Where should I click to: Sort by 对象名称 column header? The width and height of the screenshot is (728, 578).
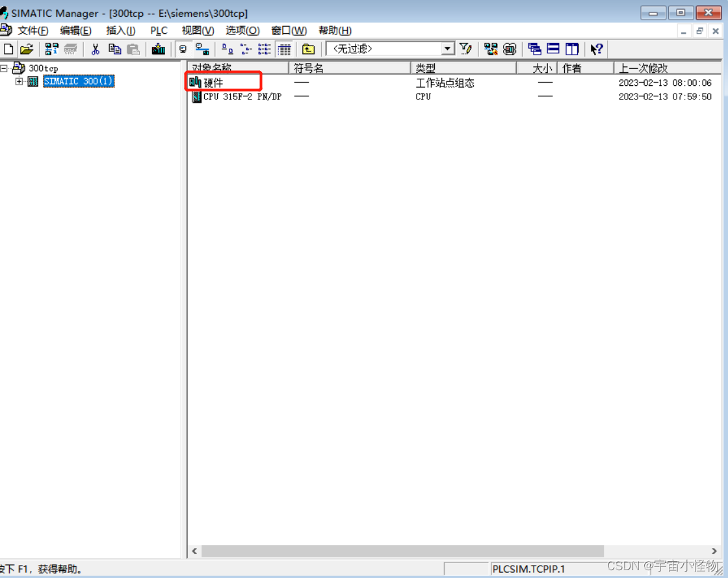(238, 68)
